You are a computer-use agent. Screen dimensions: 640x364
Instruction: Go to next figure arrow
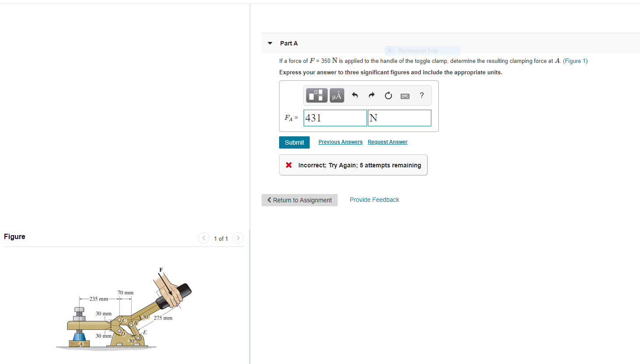coord(238,238)
